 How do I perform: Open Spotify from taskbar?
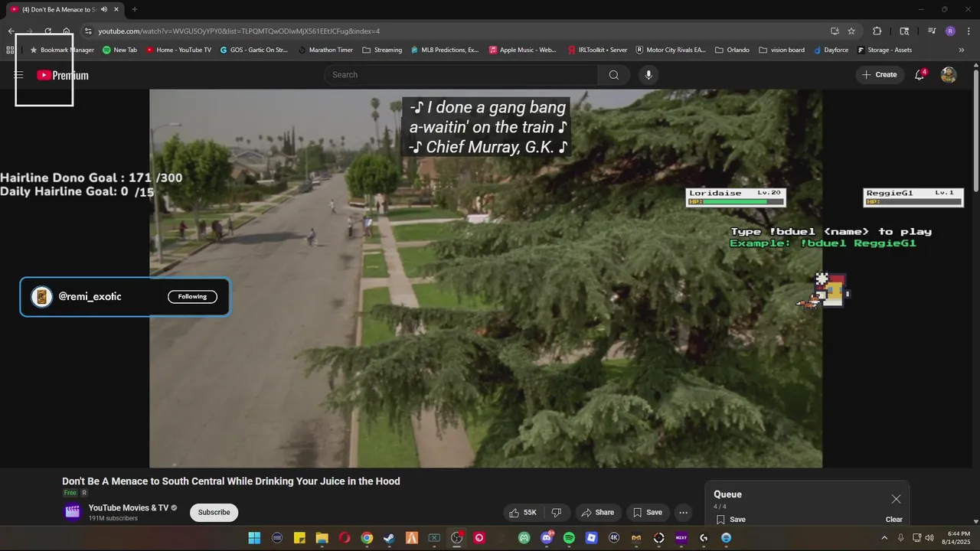[x=569, y=538]
